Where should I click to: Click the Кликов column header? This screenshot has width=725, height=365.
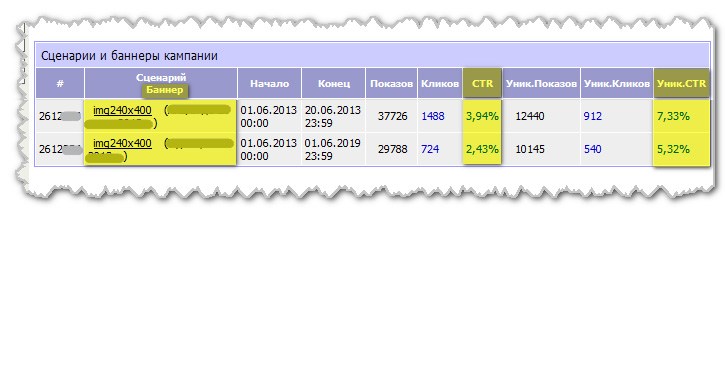440,84
